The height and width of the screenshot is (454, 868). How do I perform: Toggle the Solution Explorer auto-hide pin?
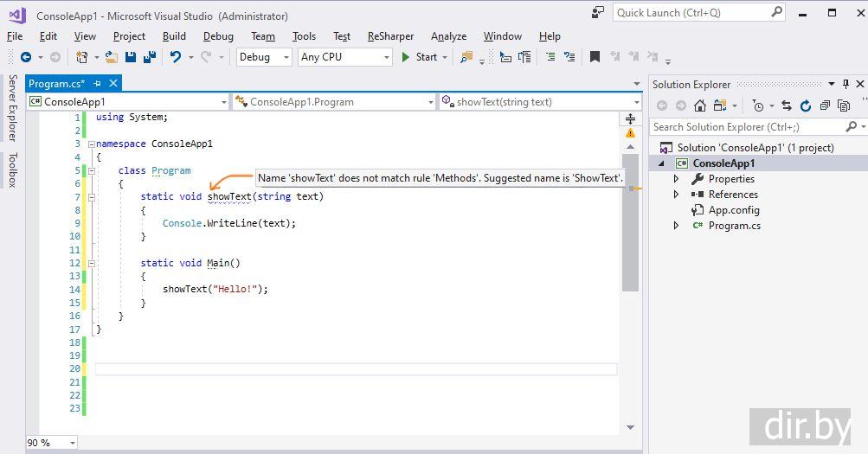pyautogui.click(x=845, y=84)
